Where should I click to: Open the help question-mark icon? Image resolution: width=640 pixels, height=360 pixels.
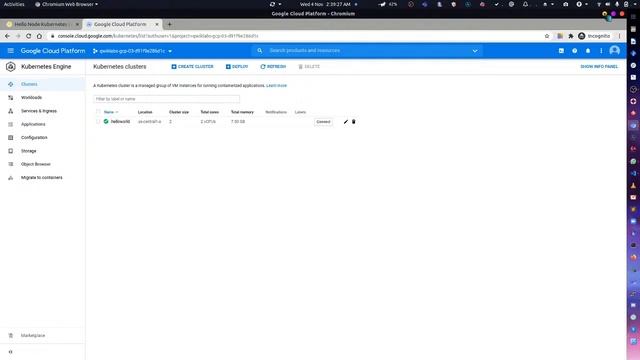pos(575,51)
